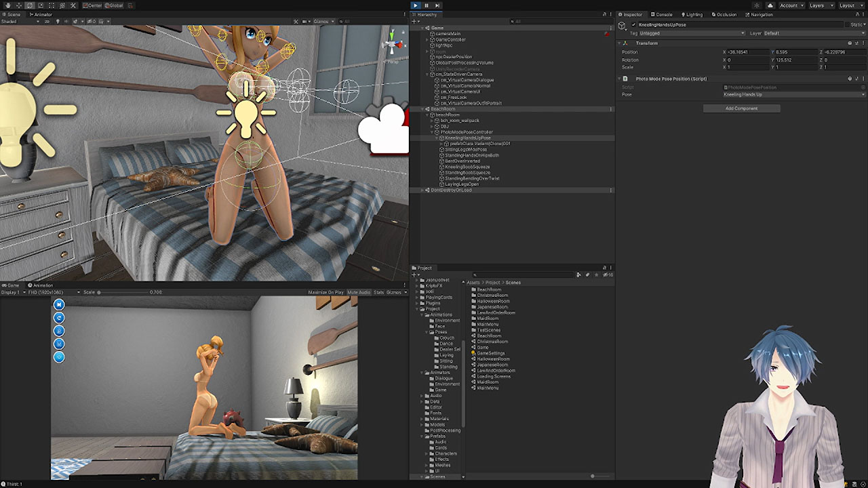Switch to the Animator tab

coord(41,14)
